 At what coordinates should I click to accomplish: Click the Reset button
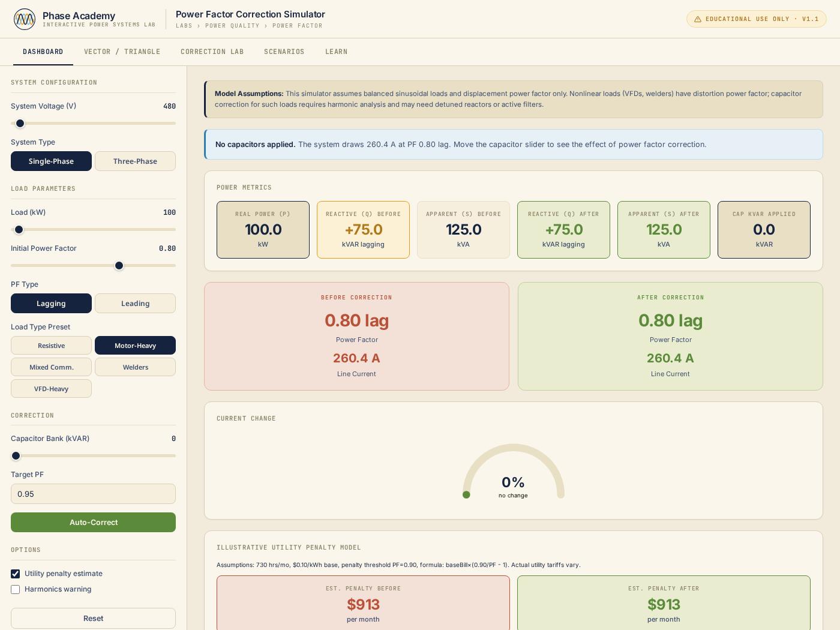point(93,618)
